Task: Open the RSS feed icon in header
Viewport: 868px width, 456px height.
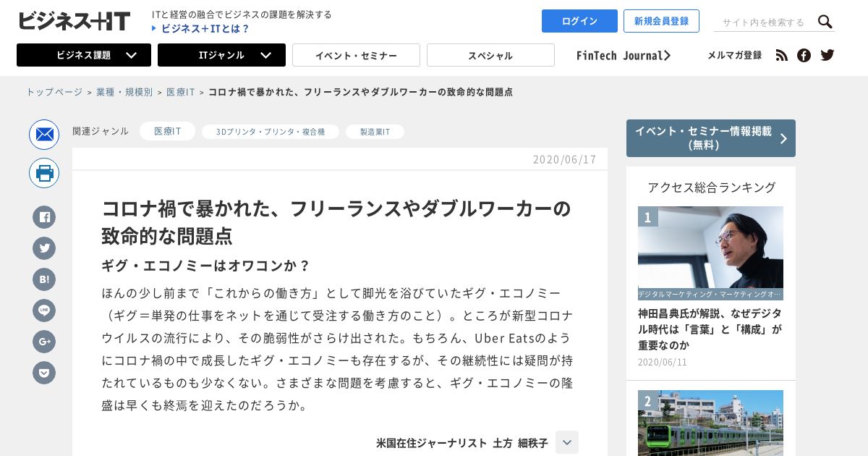Action: pos(781,55)
